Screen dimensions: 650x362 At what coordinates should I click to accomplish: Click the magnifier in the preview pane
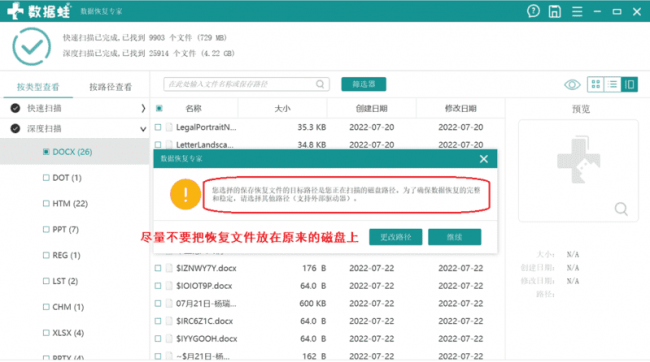(621, 209)
